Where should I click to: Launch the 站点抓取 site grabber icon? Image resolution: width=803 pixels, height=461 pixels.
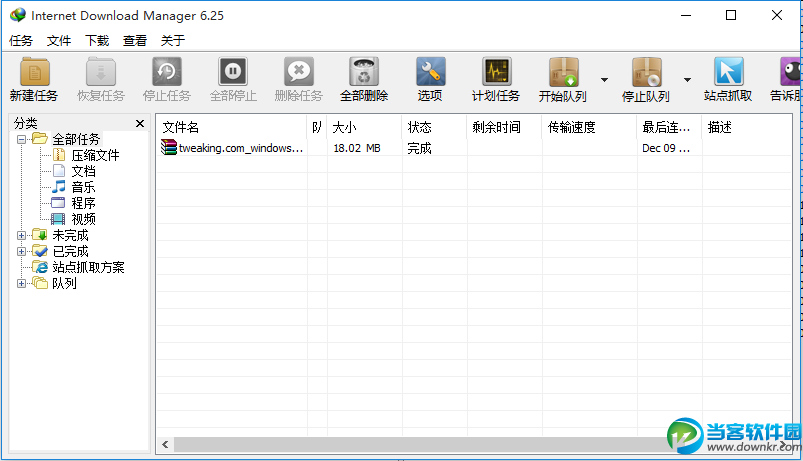point(728,72)
